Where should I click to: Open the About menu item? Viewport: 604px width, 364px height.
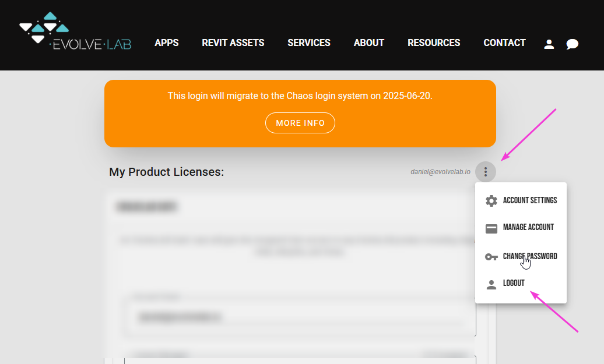(369, 43)
